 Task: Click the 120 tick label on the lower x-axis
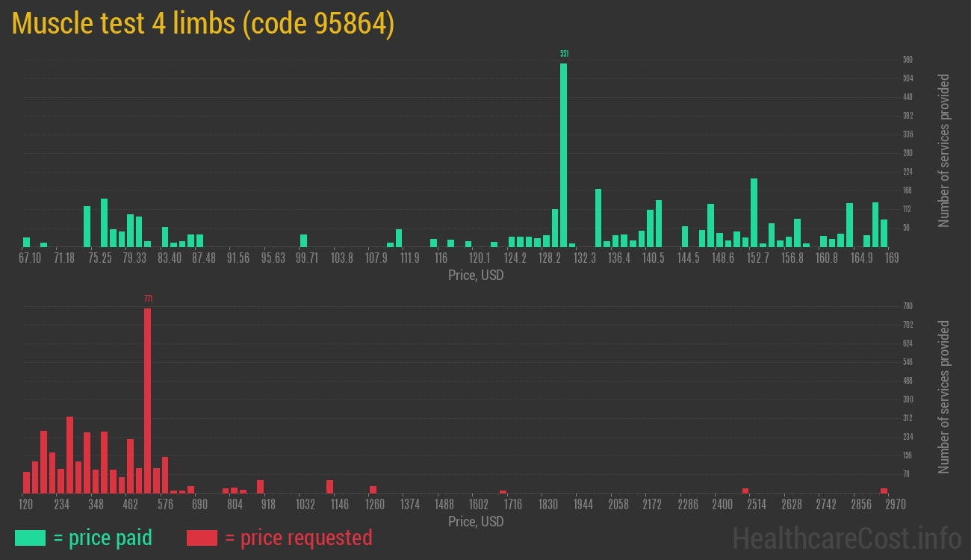(25, 505)
